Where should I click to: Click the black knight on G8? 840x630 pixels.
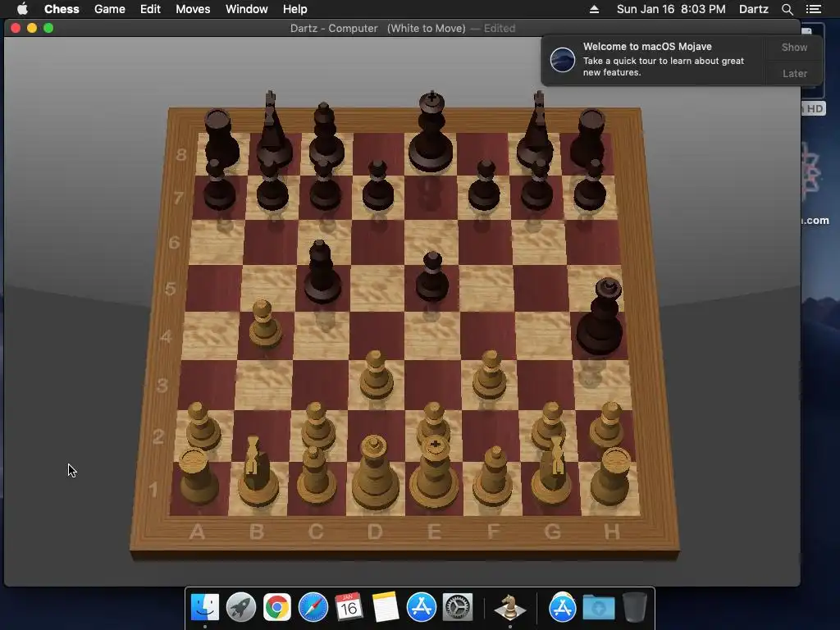pyautogui.click(x=536, y=131)
